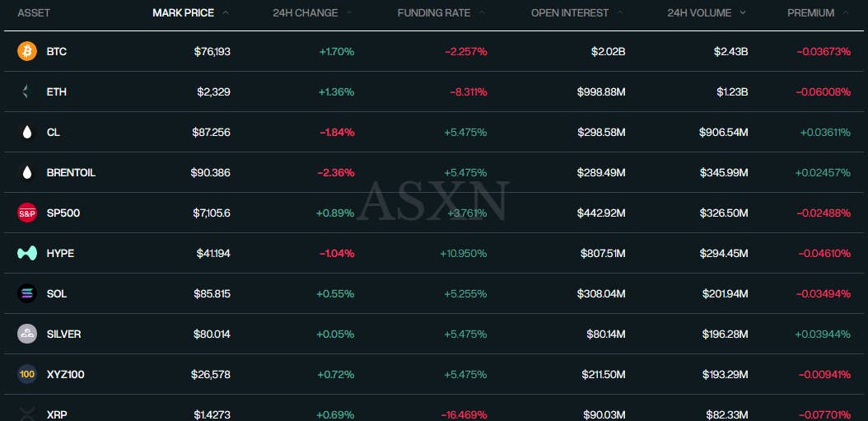The height and width of the screenshot is (421, 868).
Task: Click the Bitcoin BTC asset icon
Action: point(27,51)
